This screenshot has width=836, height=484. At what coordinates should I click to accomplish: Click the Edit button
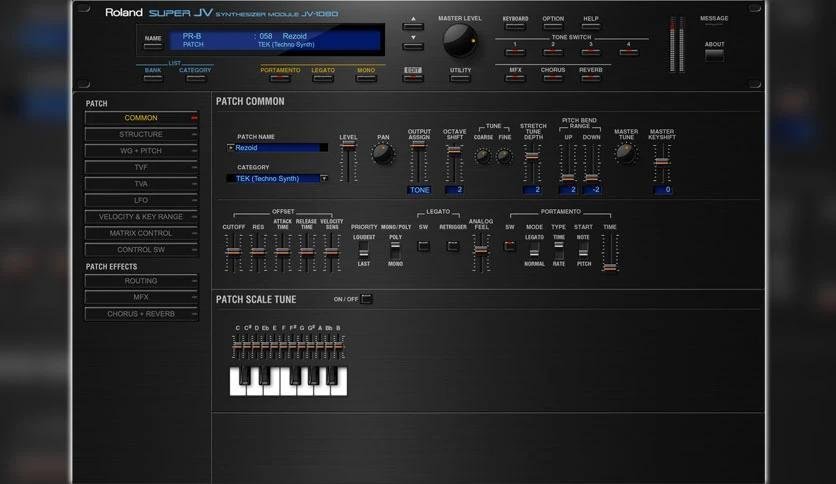[413, 78]
